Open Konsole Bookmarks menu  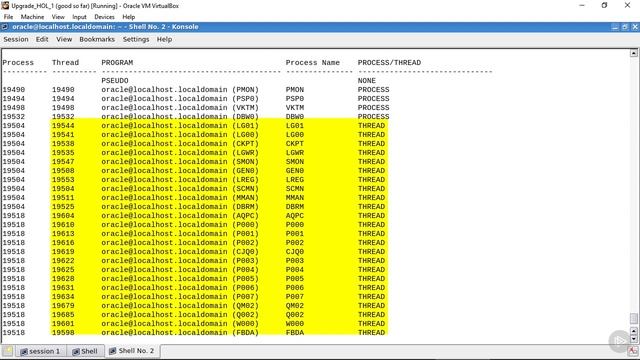pos(97,39)
